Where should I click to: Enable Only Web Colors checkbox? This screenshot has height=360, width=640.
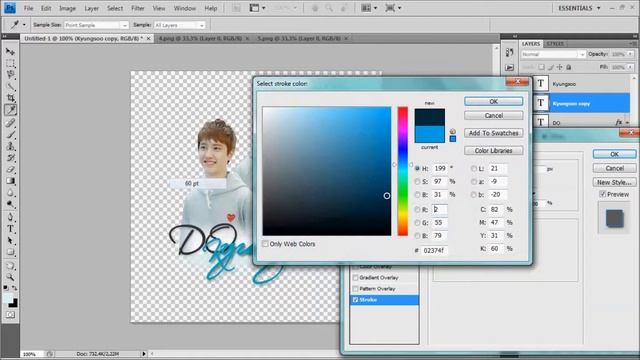265,244
